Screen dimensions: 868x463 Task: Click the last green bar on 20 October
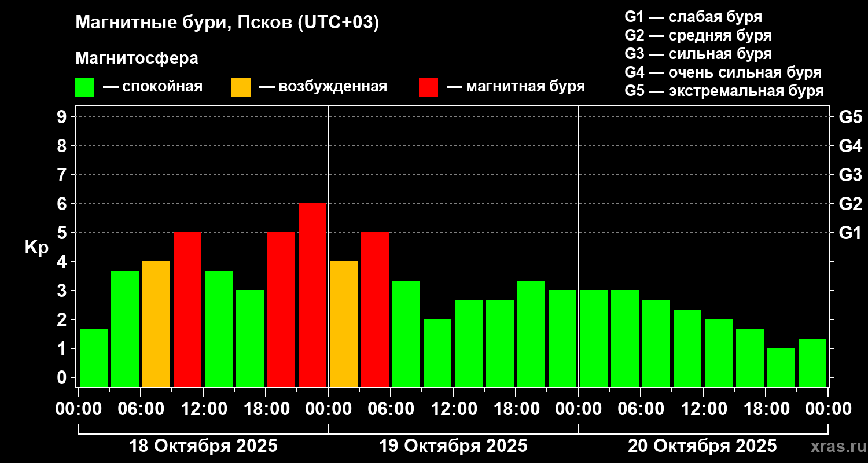pos(812,362)
